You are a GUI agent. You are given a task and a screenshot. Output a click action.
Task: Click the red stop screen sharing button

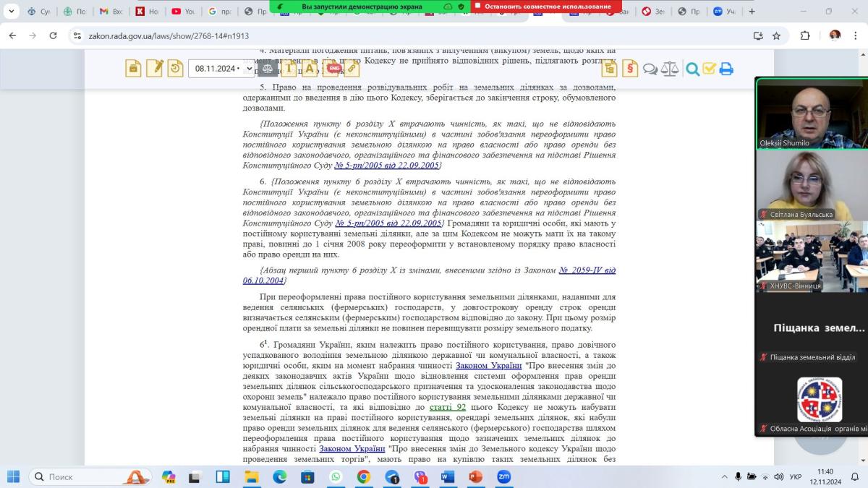pos(543,6)
